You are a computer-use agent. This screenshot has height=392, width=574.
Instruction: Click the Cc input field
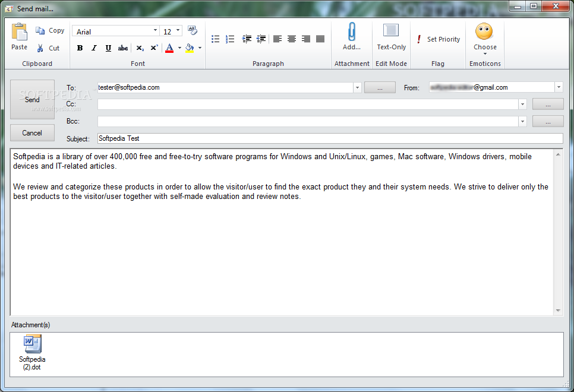308,105
